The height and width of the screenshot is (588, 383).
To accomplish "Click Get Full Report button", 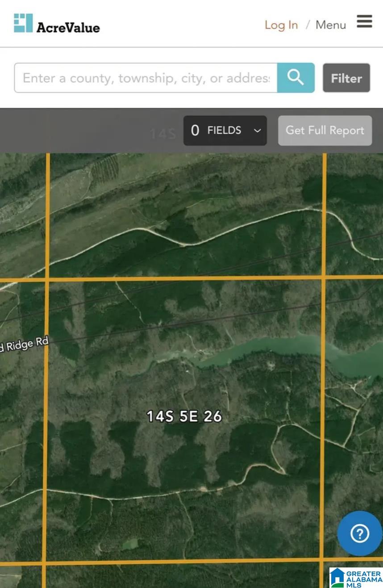I will click(x=325, y=130).
